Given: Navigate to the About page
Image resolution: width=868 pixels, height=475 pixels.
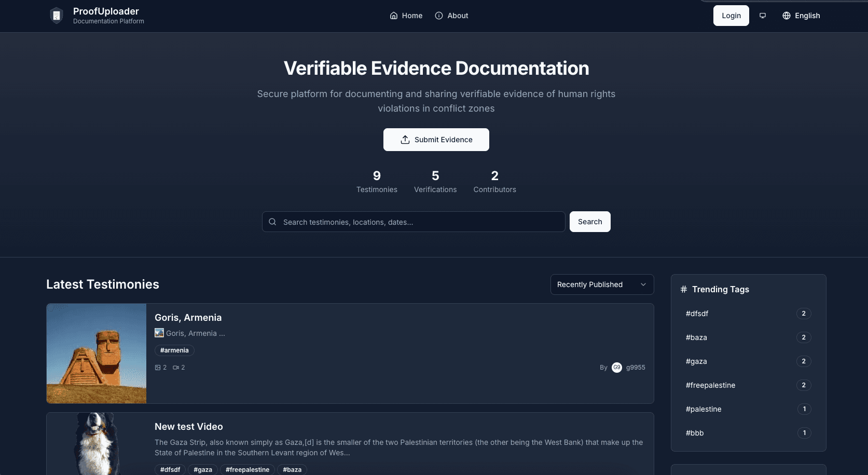Looking at the screenshot, I should point(458,16).
